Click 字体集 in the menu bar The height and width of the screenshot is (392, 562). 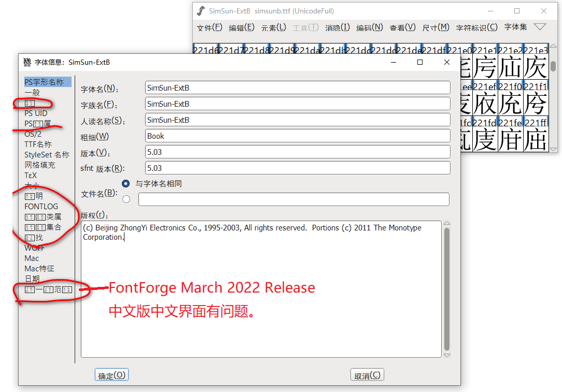(x=515, y=27)
